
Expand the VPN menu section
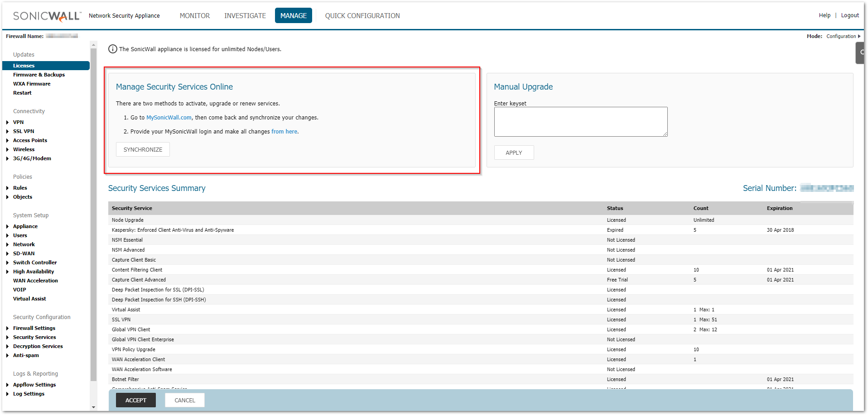(x=8, y=122)
